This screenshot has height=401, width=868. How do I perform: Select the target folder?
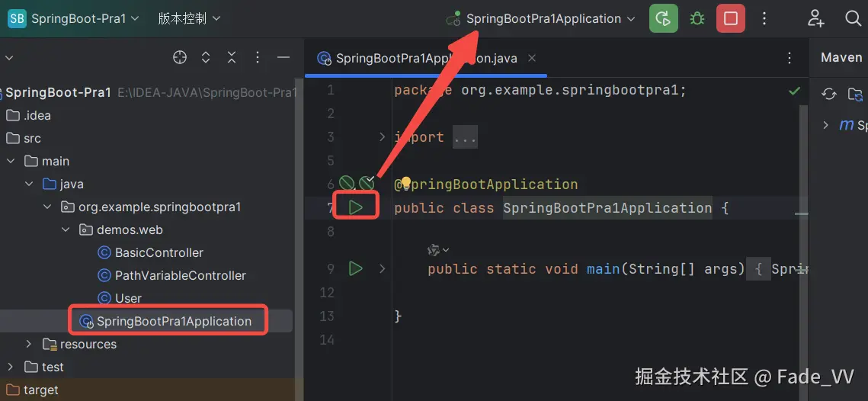pos(33,390)
